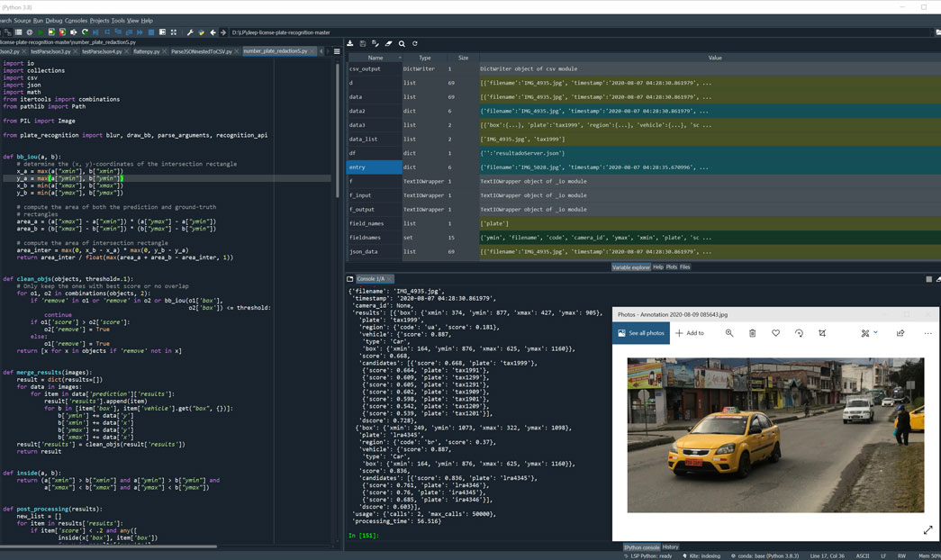Switch to the Plots pane tab
Image resolution: width=941 pixels, height=560 pixels.
672,267
